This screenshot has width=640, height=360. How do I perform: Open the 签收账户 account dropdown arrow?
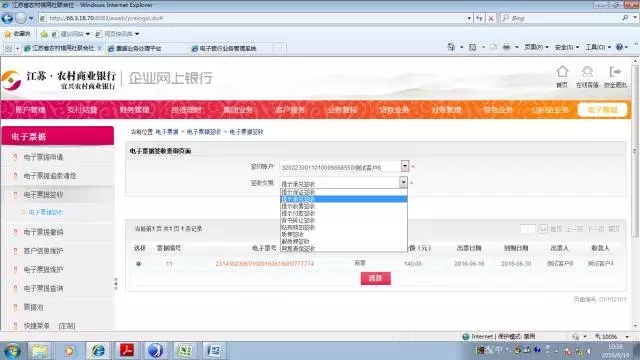404,166
